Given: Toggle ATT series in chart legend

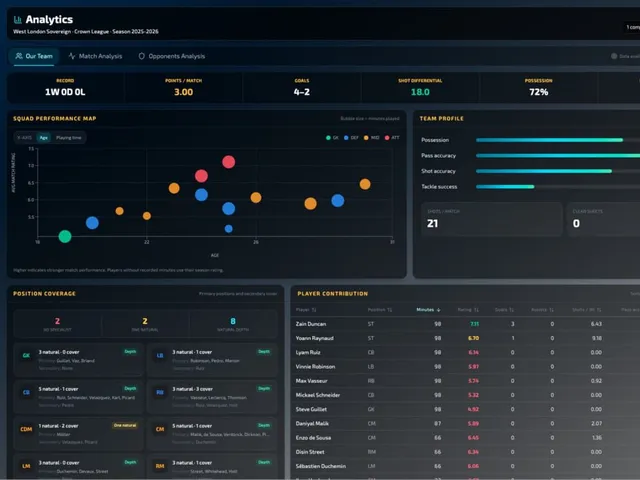Looking at the screenshot, I should [x=392, y=138].
